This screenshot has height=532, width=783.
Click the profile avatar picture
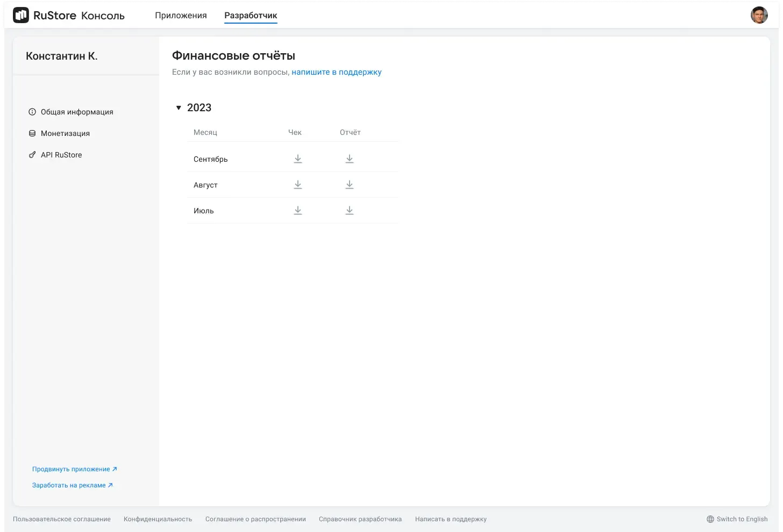759,15
